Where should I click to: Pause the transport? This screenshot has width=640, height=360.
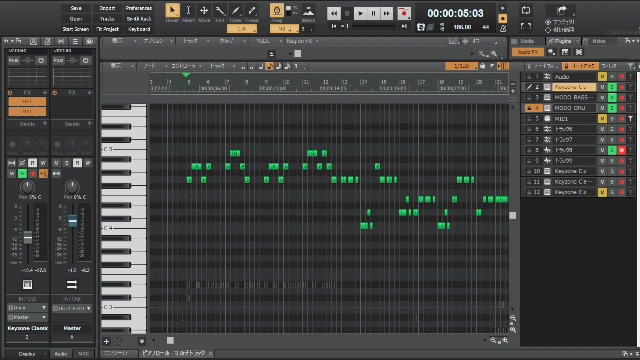click(x=373, y=13)
